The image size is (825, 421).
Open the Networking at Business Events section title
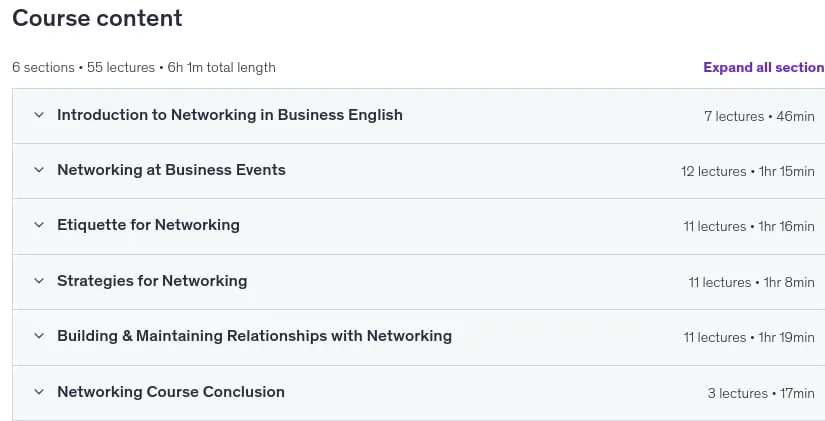[172, 169]
